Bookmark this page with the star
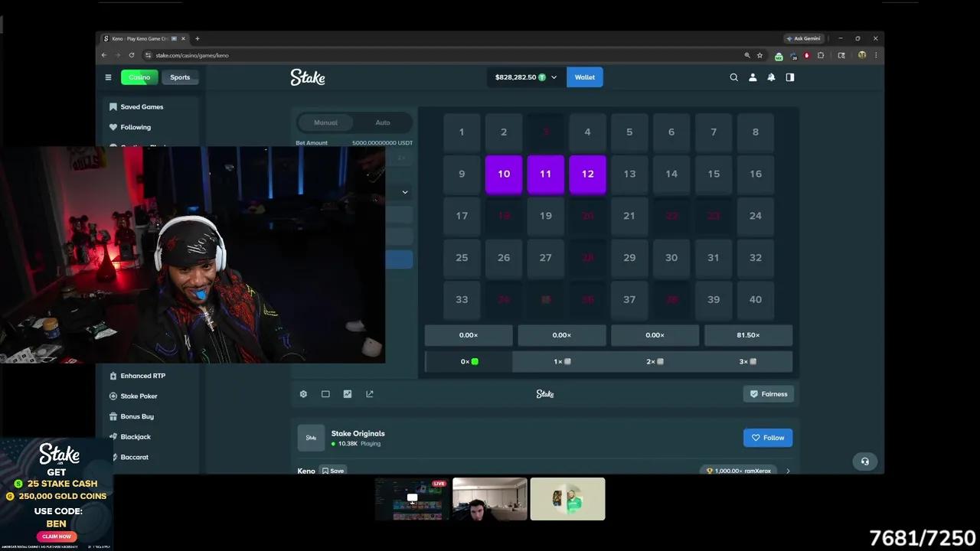Image resolution: width=980 pixels, height=551 pixels. (x=760, y=55)
